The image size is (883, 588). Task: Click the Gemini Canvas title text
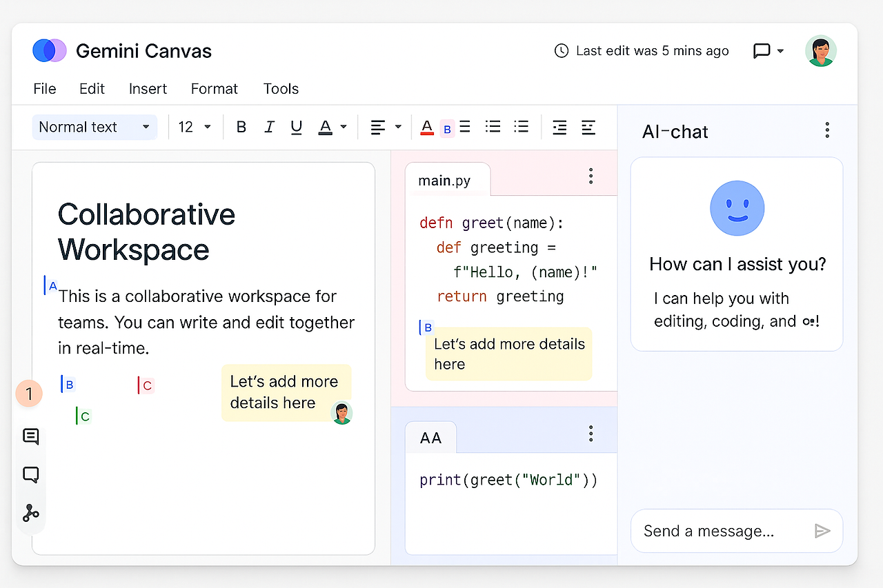(143, 51)
